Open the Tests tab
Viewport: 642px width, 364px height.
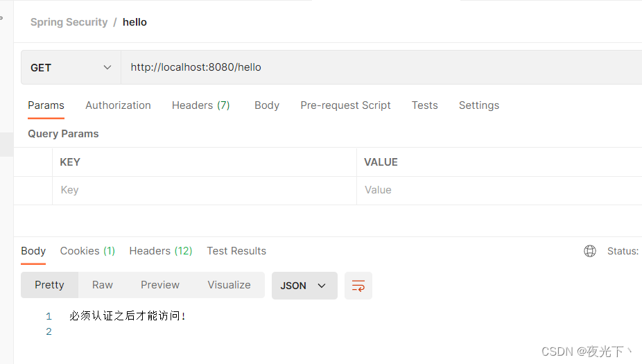(x=424, y=105)
